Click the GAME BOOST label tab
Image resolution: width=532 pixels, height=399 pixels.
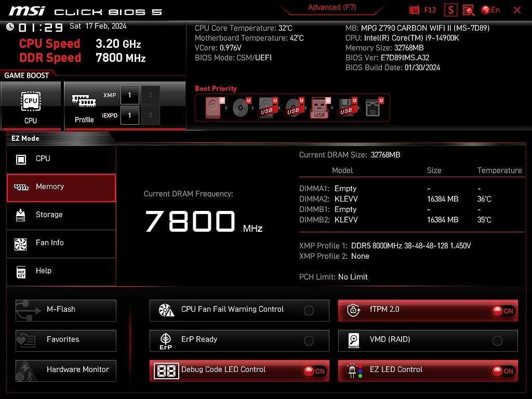coord(27,75)
